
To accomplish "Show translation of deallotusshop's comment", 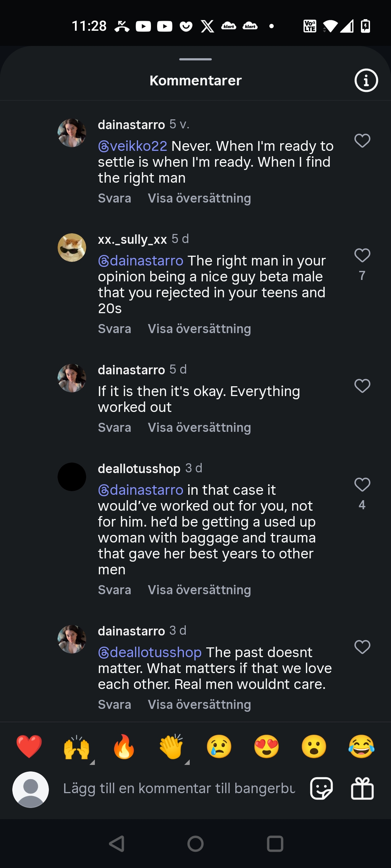I will [x=199, y=590].
